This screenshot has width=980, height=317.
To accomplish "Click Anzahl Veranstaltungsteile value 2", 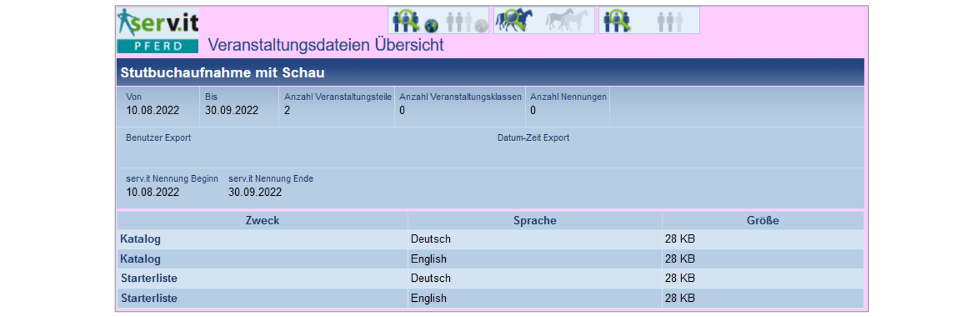I will 287,110.
